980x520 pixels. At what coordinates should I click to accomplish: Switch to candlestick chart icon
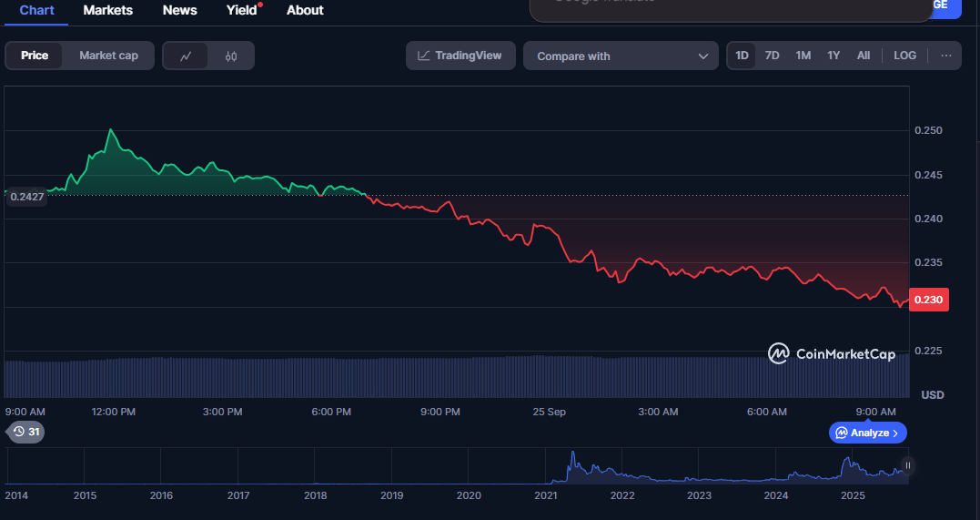tap(231, 56)
